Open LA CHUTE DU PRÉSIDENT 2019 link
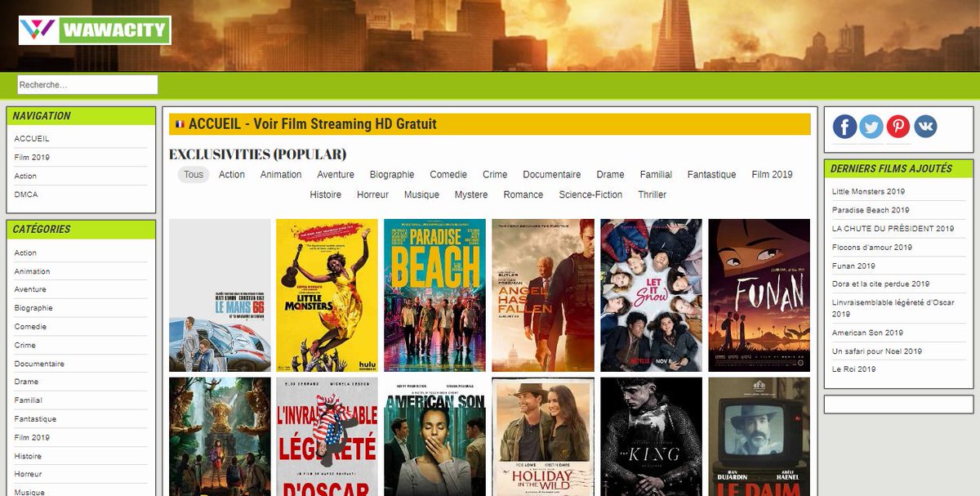 click(x=893, y=229)
